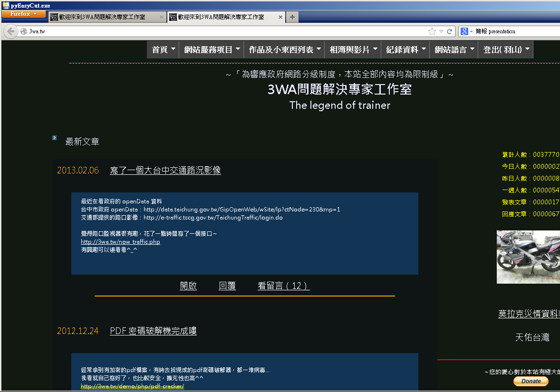Show the URL history dropdown arrow
The width and height of the screenshot is (560, 392).
click(441, 31)
